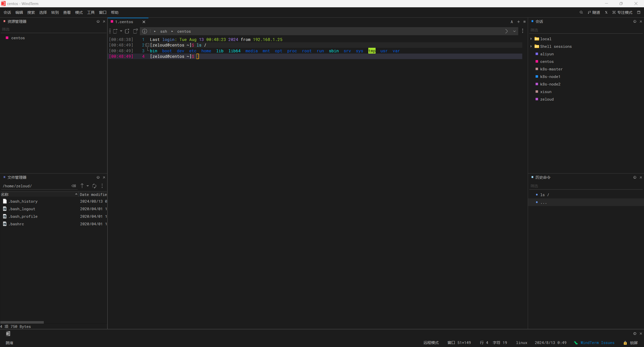The width and height of the screenshot is (644, 347).
Task: Click the 锁屏 lock screen button
Action: pyautogui.click(x=631, y=343)
